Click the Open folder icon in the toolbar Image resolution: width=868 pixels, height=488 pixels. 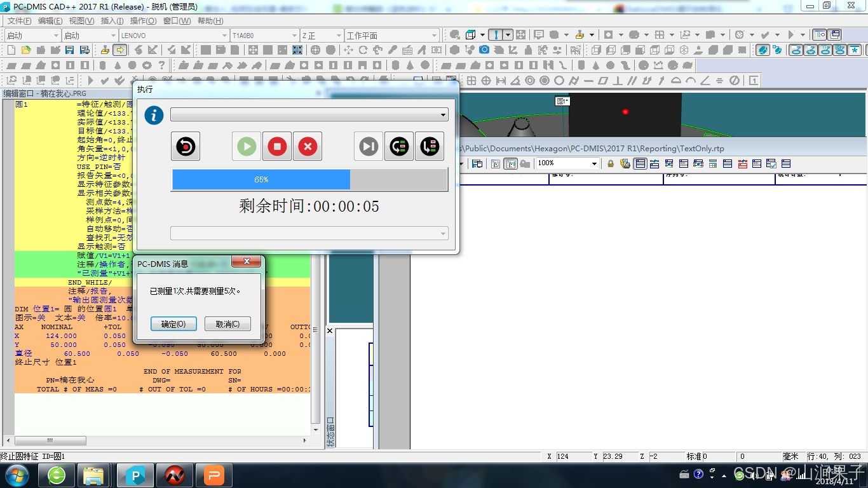coord(26,50)
